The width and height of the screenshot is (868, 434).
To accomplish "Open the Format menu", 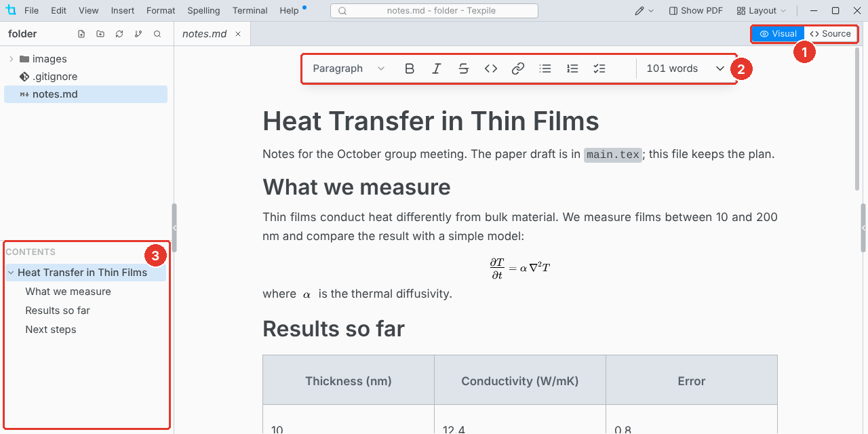I will click(x=161, y=11).
